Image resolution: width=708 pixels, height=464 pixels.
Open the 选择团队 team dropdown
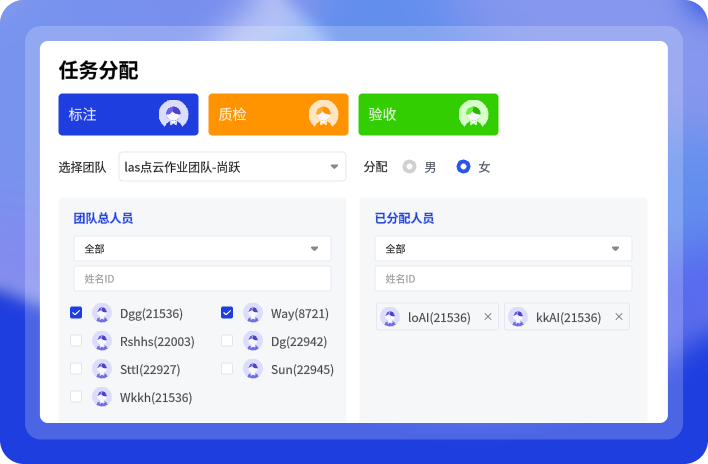click(232, 167)
